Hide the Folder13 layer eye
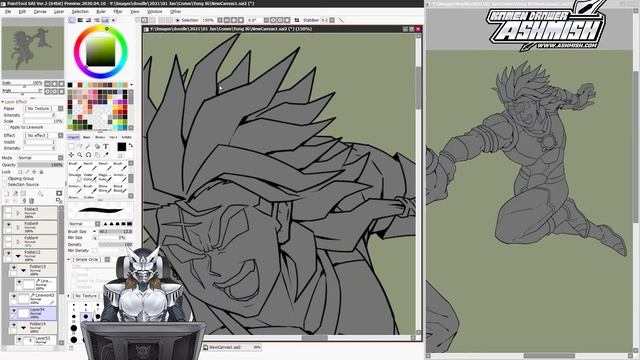This screenshot has height=360, width=640. 14,268
